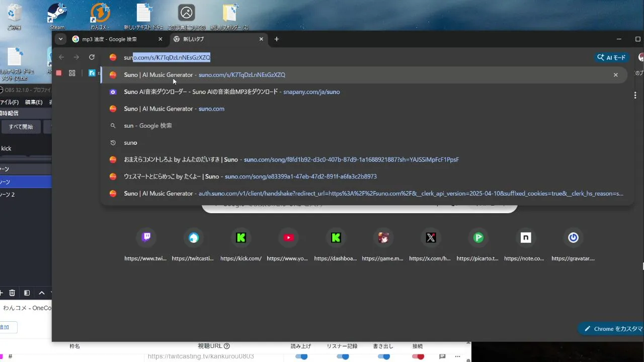This screenshot has width=644, height=362.
Task: Pick the Suno AI Music Generator suno.com suggestion
Action: pyautogui.click(x=365, y=109)
